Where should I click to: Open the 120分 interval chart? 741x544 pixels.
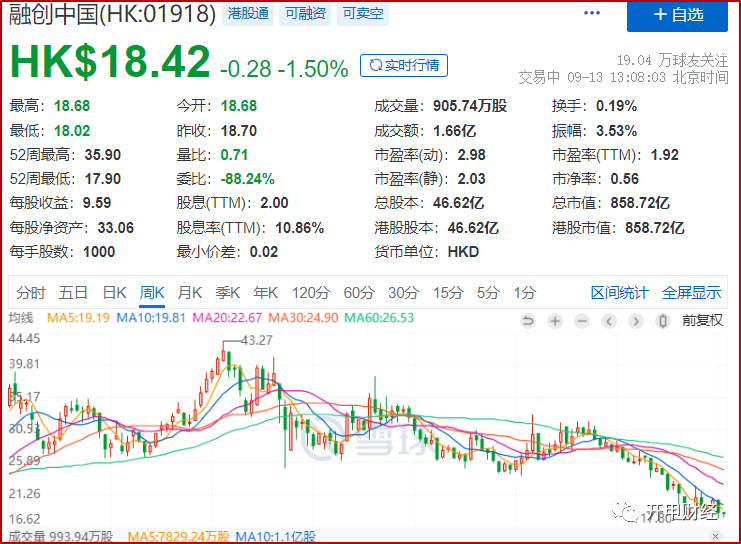[310, 293]
